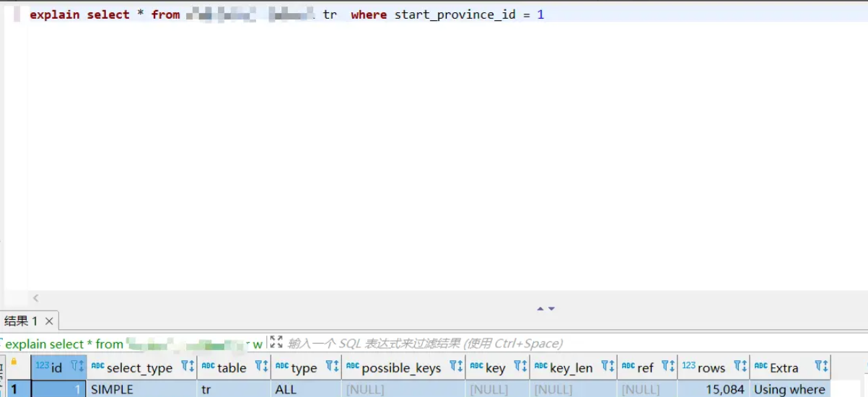Click the filter/sort icon in Extra column
Viewport: 868px width, 397px height.
click(821, 367)
